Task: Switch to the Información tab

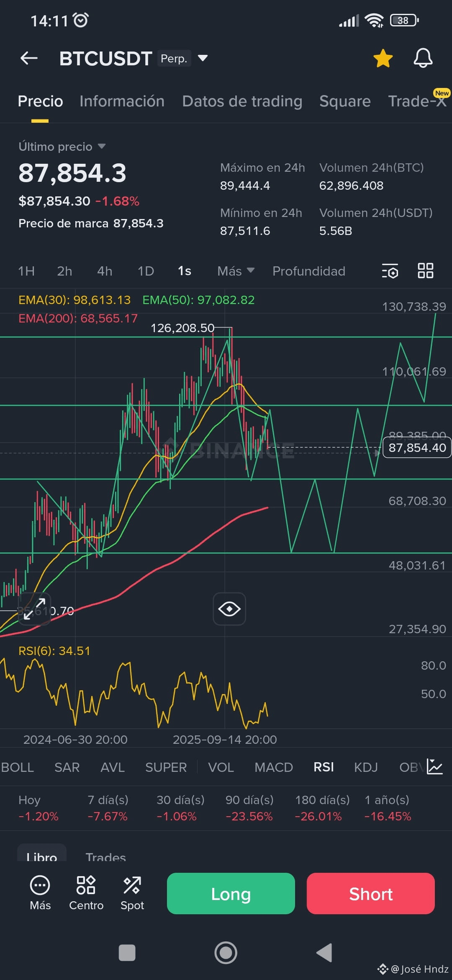Action: (x=122, y=101)
